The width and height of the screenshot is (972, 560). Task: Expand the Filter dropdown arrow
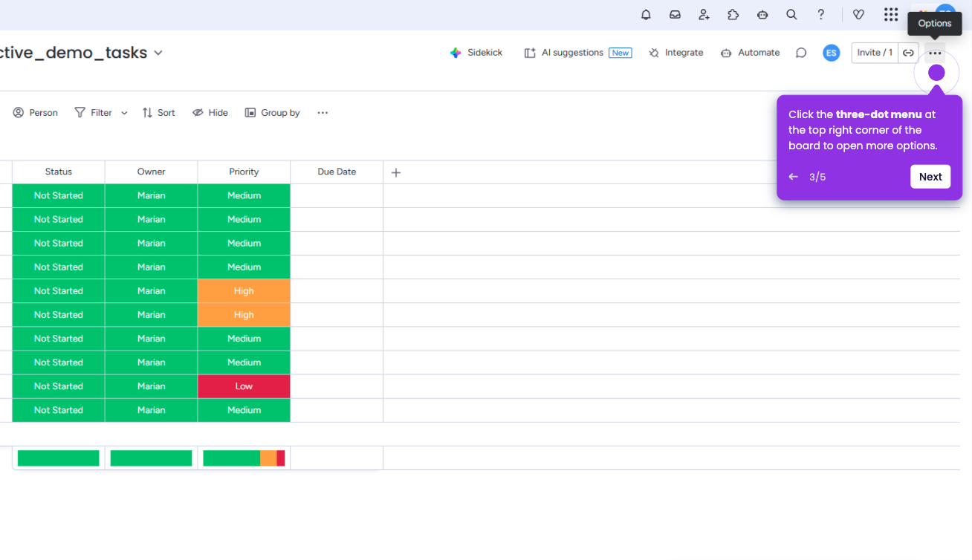124,113
